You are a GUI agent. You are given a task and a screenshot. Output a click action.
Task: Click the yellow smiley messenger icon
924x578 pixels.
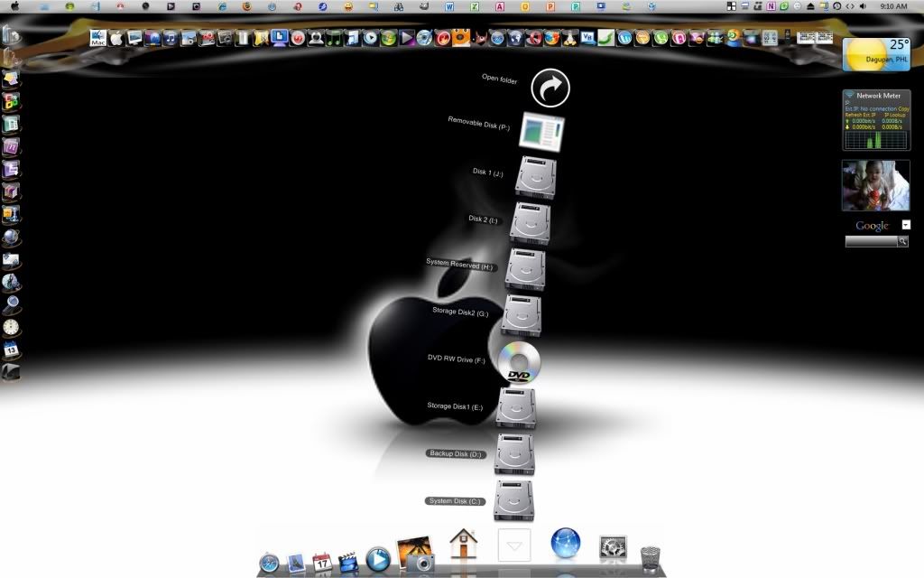pos(348,6)
